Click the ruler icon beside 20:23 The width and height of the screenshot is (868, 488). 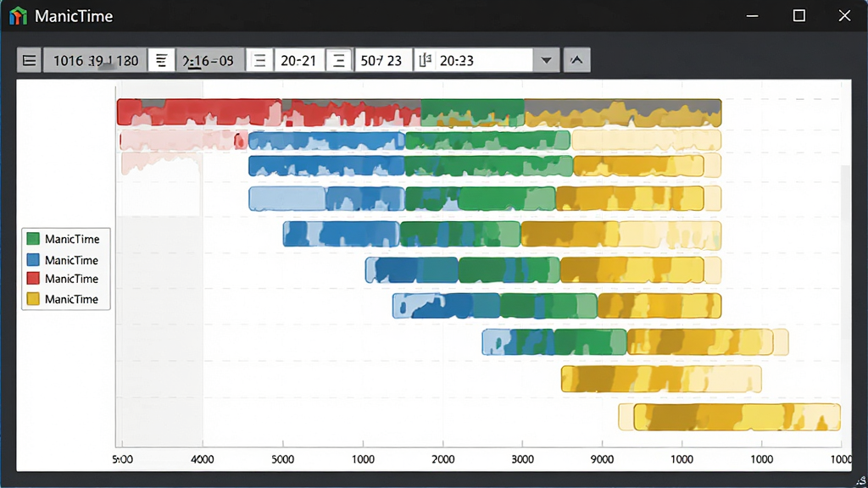coord(426,60)
